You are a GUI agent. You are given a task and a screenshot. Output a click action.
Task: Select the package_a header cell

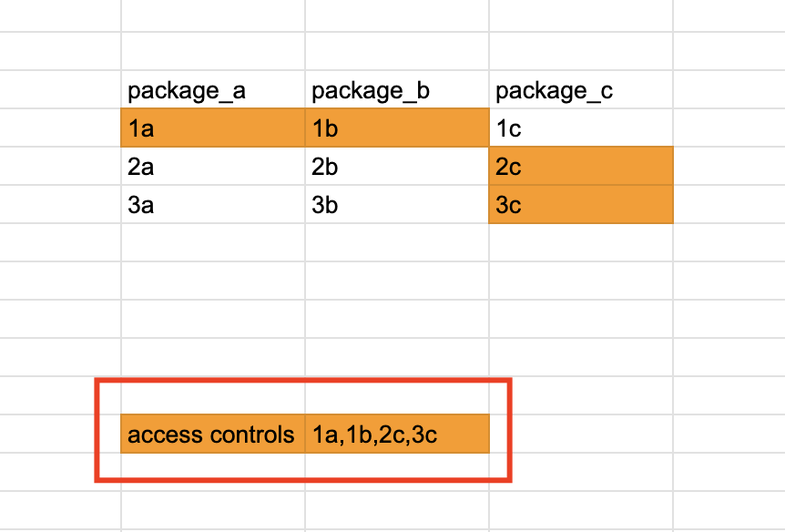(213, 89)
